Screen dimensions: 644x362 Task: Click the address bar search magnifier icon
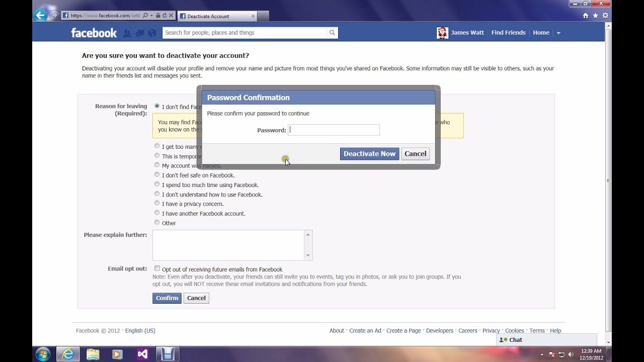point(145,16)
